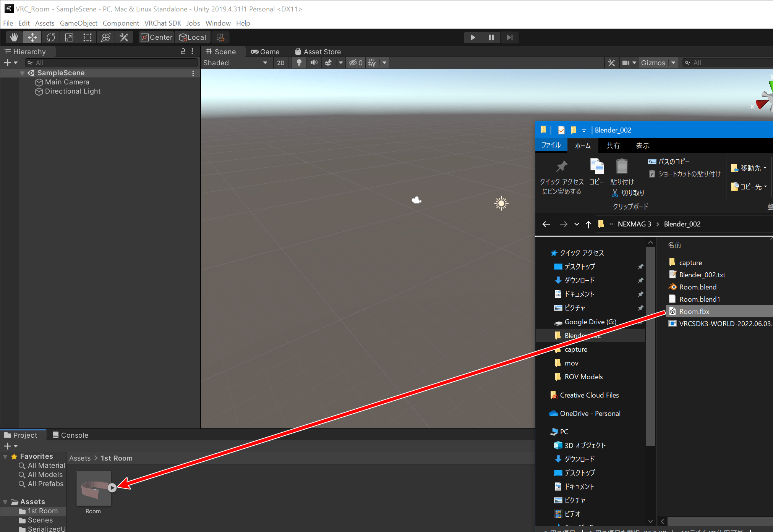This screenshot has width=773, height=532.
Task: Click the scene view search field
Action: click(x=728, y=63)
